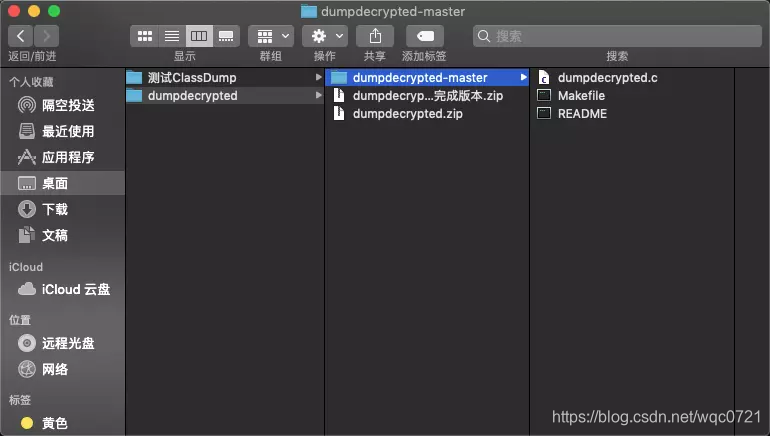The height and width of the screenshot is (436, 770).
Task: Click the 文稿 documents icon
Action: pos(27,235)
